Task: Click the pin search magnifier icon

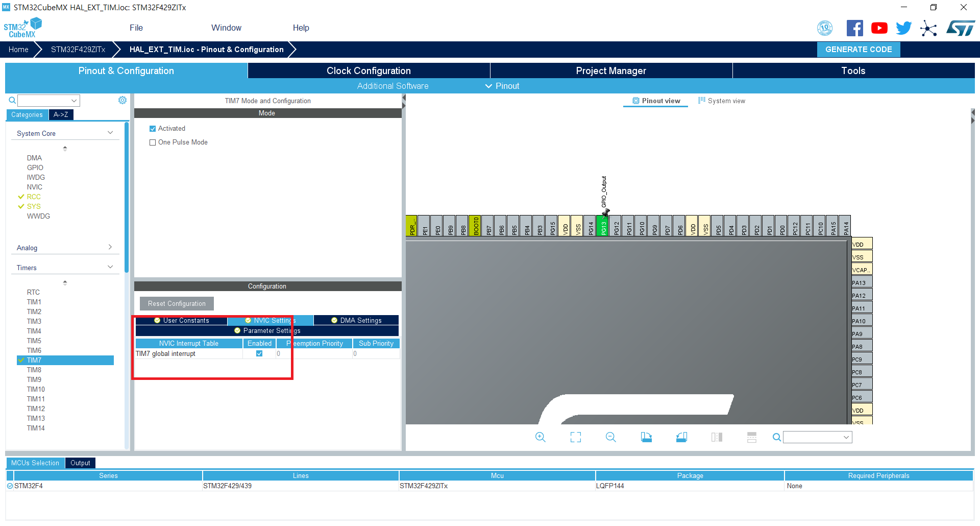Action: 777,437
